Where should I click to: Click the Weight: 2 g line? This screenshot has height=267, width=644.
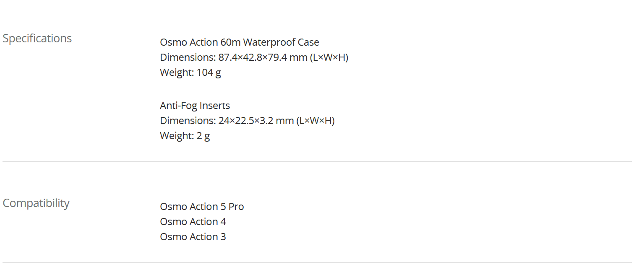click(185, 136)
